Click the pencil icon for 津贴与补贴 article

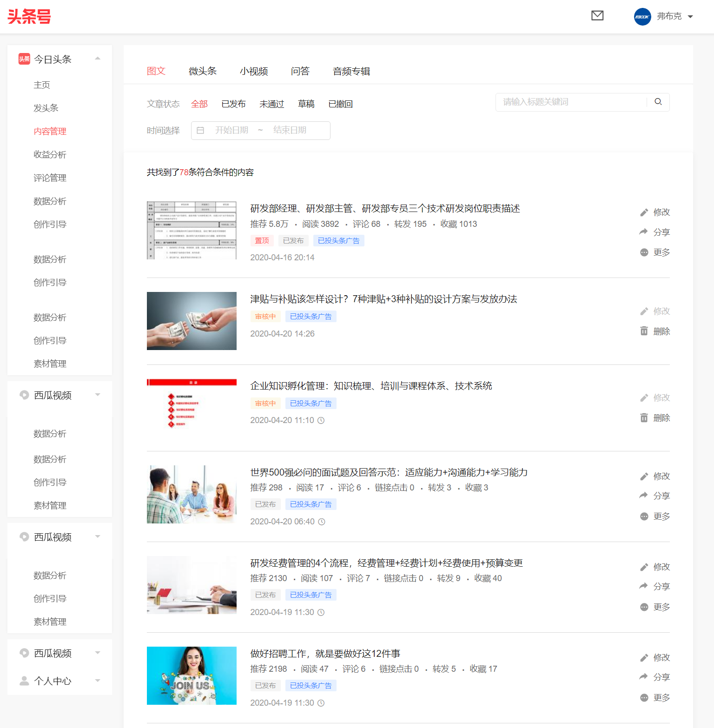[644, 311]
